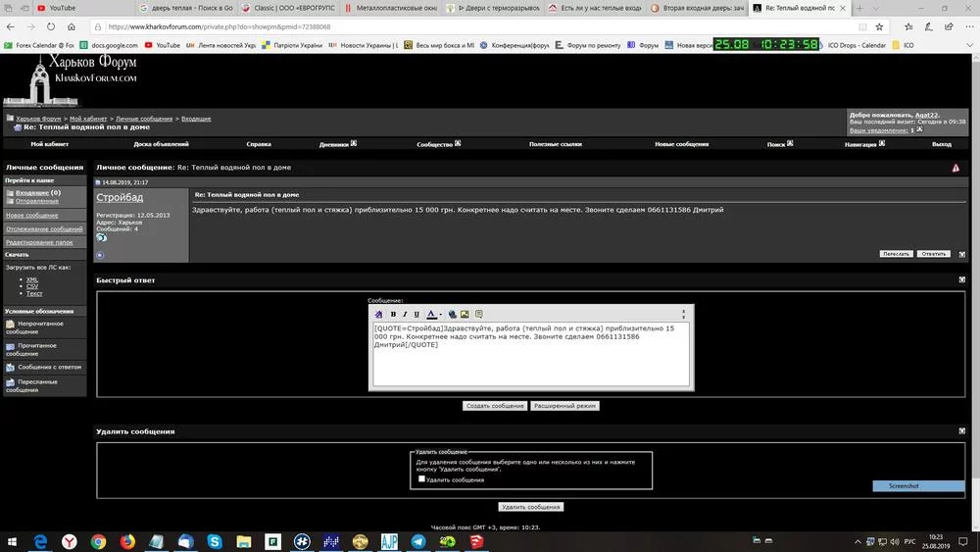Click the 'Переслать' button

pyautogui.click(x=897, y=254)
